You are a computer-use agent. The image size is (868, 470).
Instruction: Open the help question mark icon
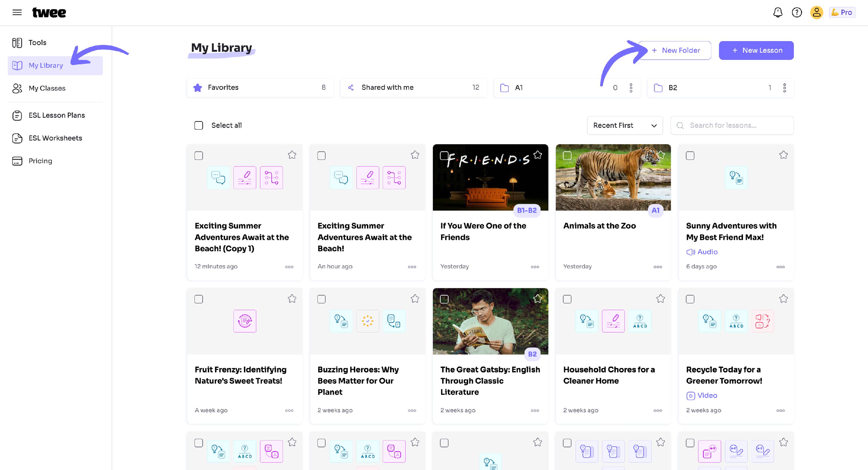click(797, 12)
